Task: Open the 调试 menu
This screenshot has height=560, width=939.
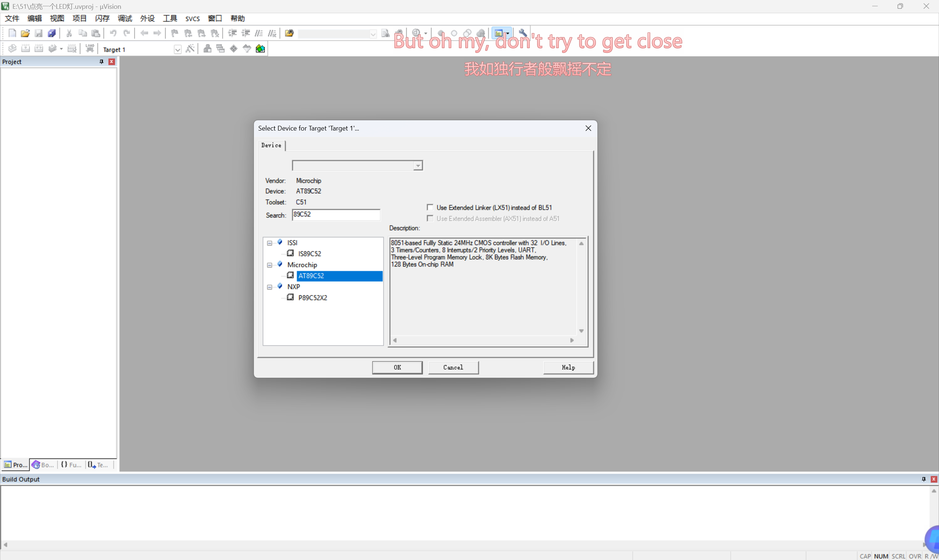Action: click(125, 18)
